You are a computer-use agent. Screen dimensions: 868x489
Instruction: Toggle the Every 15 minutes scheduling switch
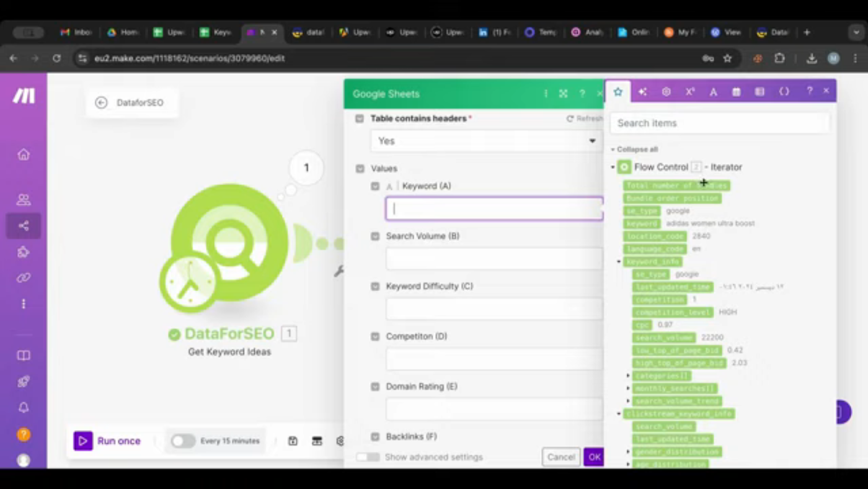pos(183,441)
